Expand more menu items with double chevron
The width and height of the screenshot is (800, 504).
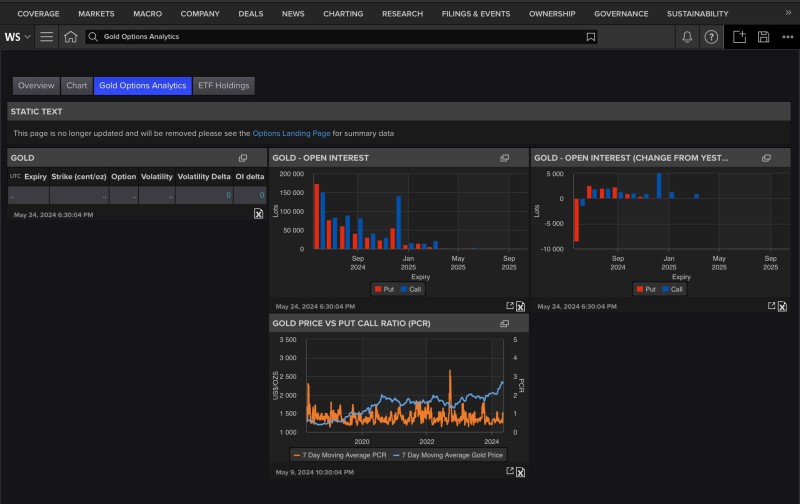pyautogui.click(x=788, y=13)
